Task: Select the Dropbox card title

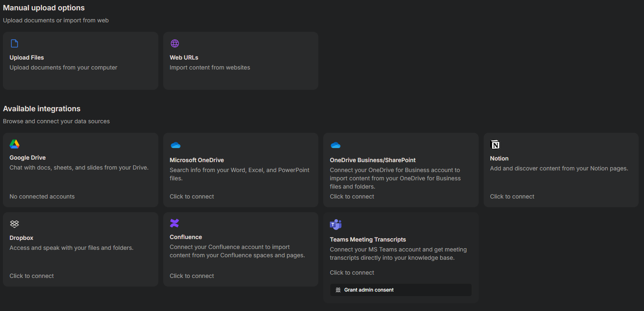Action: (x=21, y=238)
